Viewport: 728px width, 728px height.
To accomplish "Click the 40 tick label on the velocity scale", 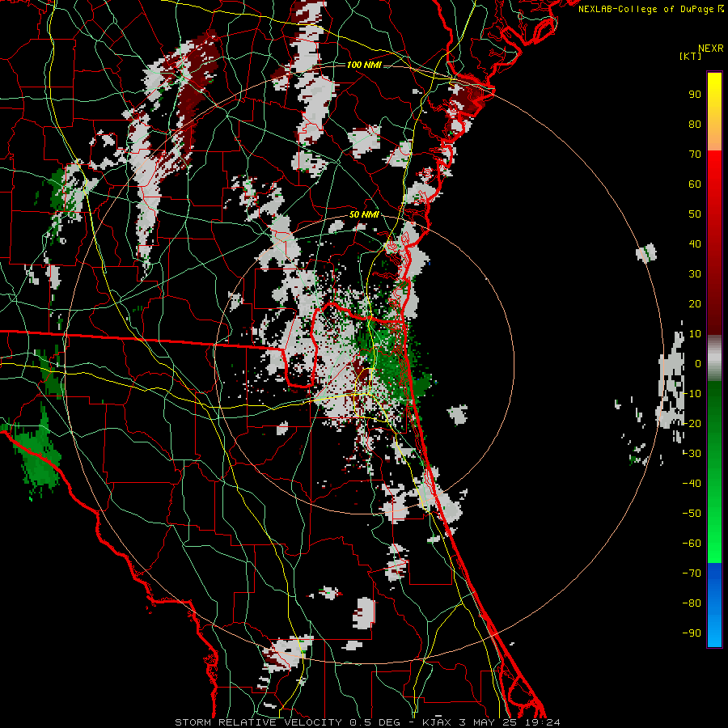I will click(x=695, y=243).
